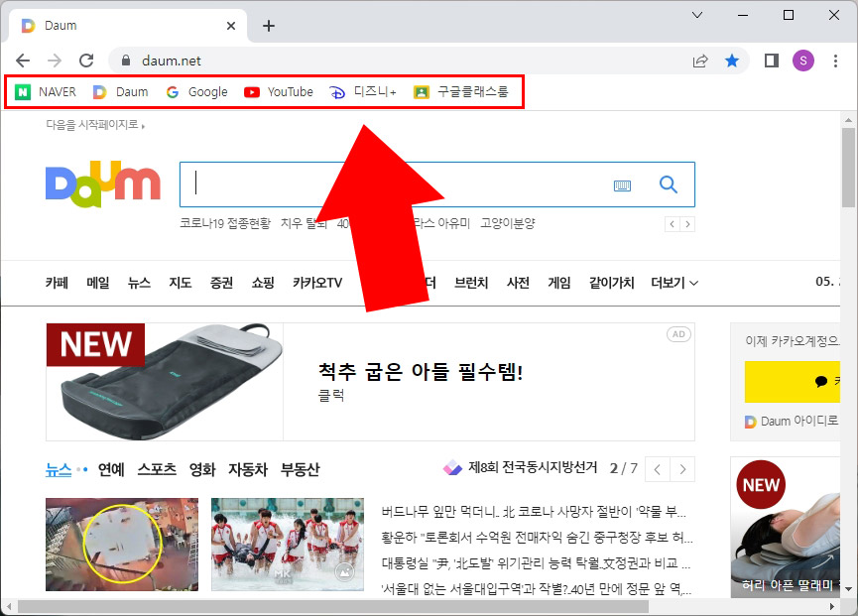Open the Daum bookmark on bookmarks bar

click(120, 91)
